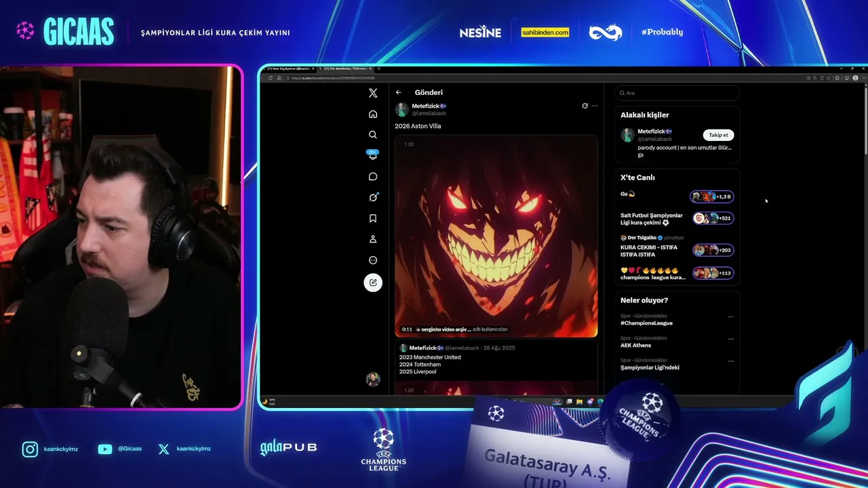
Task: Select the post text 2026 Aston Villa
Action: click(x=418, y=126)
